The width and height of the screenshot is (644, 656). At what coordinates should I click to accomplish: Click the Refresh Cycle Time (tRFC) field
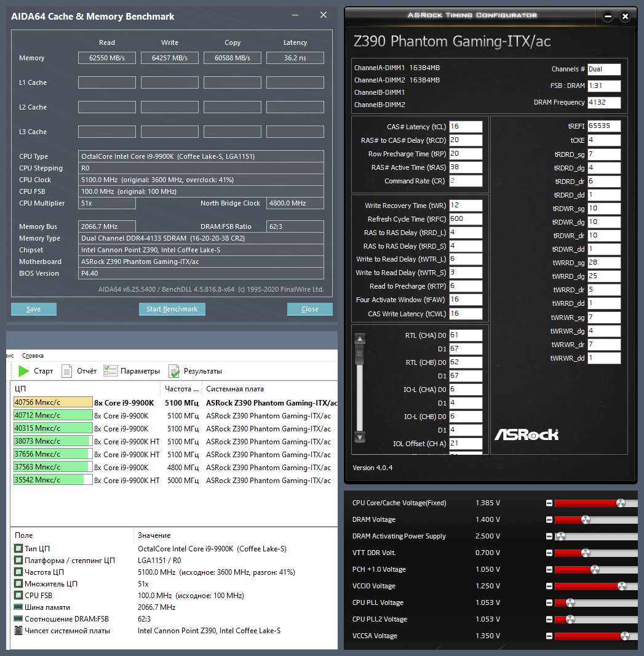point(466,219)
